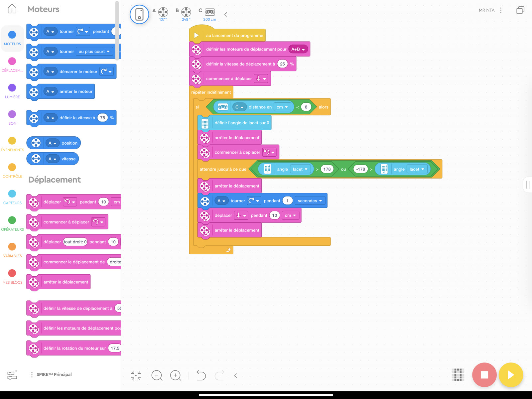Select the Moteurs block category
532x399 pixels.
[12, 38]
